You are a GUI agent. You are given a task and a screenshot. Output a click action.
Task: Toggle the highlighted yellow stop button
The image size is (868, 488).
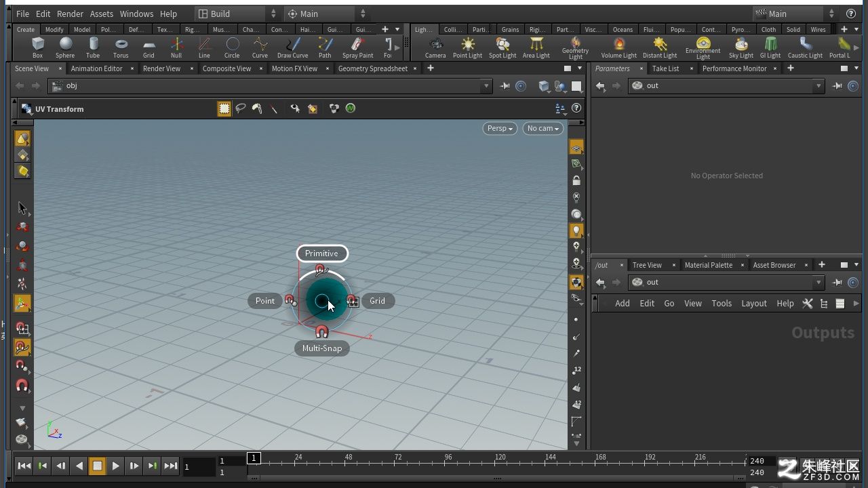(97, 466)
